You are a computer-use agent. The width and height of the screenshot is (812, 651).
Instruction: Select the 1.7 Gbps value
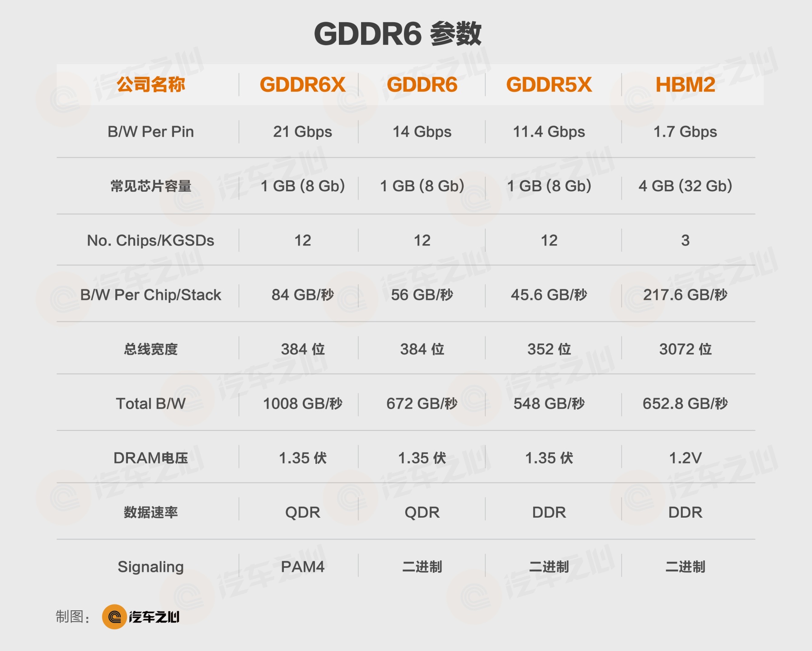[685, 132]
